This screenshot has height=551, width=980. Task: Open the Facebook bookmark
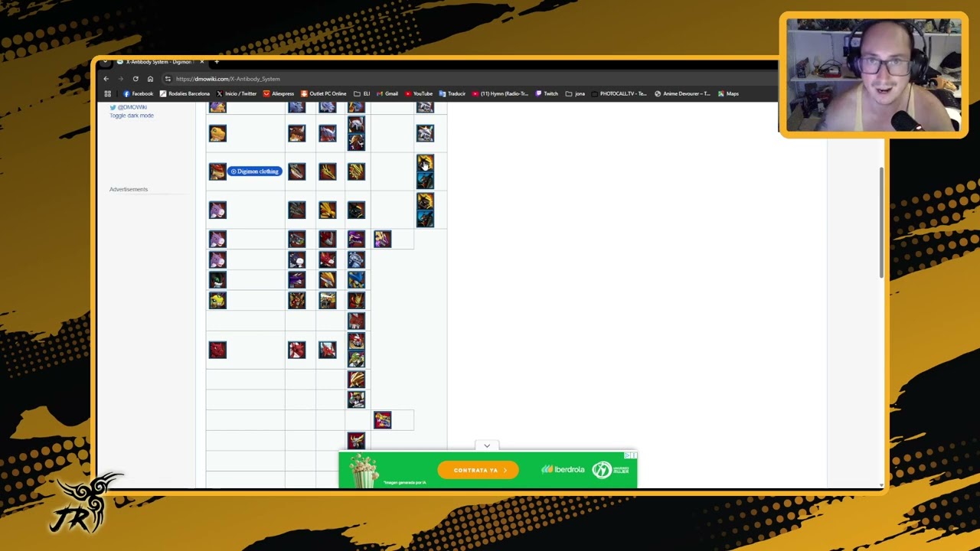(x=139, y=94)
